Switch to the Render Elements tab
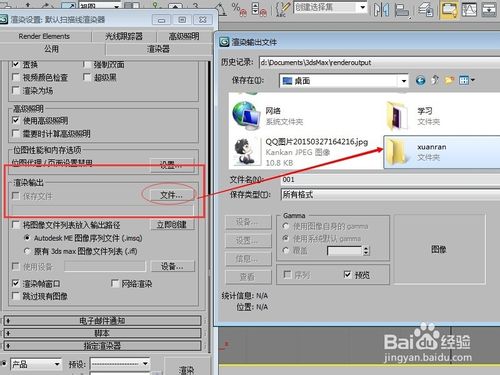The width and height of the screenshot is (500, 375). (x=44, y=36)
